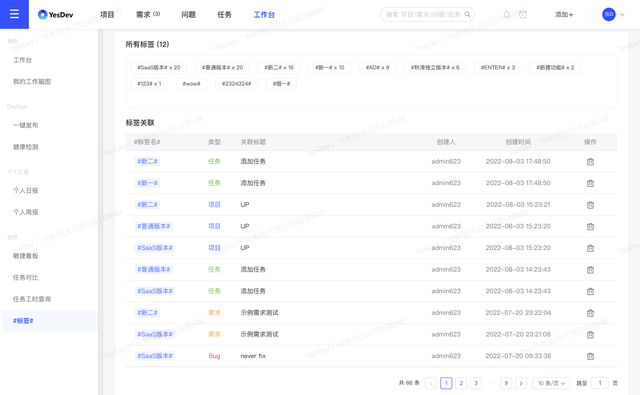The image size is (640, 395).
Task: Go to page 3
Action: pos(476,383)
